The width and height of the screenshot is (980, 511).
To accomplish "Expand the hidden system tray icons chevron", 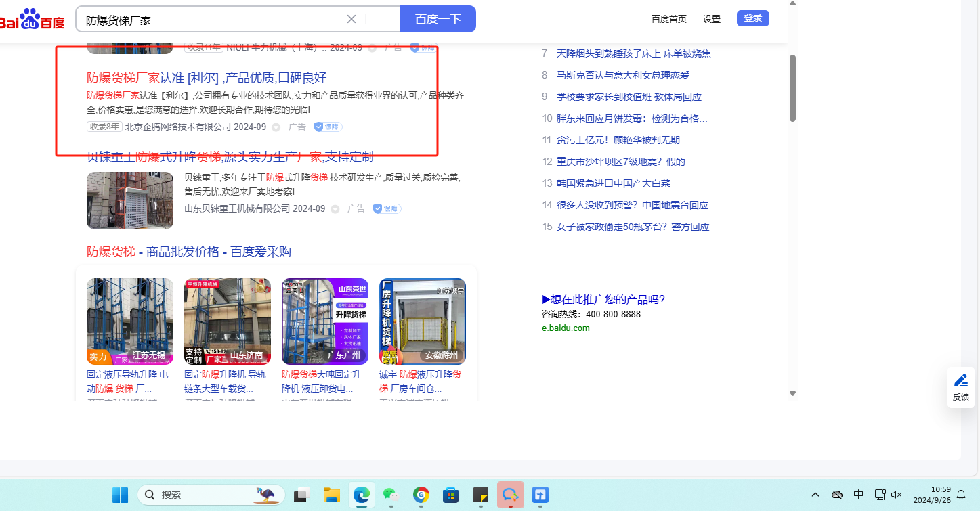I will pyautogui.click(x=815, y=495).
